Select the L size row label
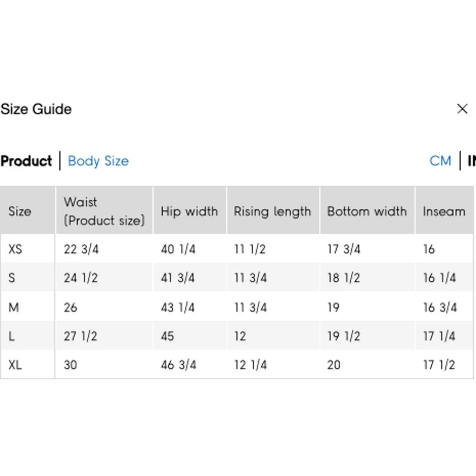The height and width of the screenshot is (476, 476). [x=11, y=336]
